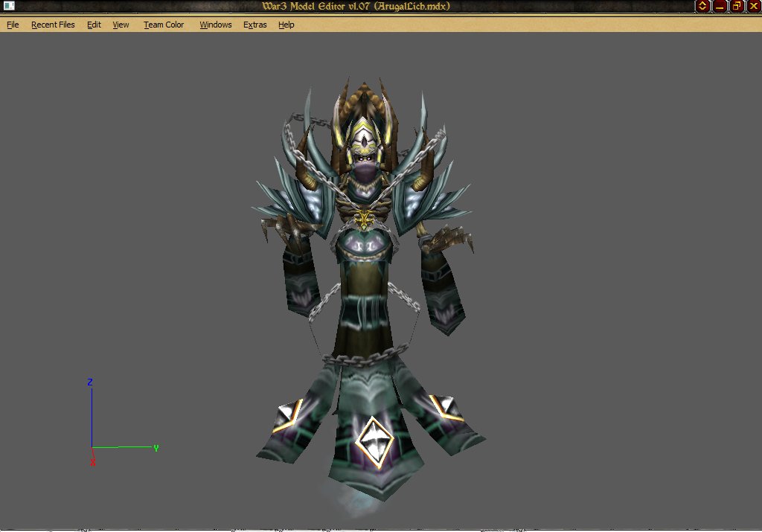762x532 pixels.
Task: Open the Team Color menu
Action: [164, 25]
